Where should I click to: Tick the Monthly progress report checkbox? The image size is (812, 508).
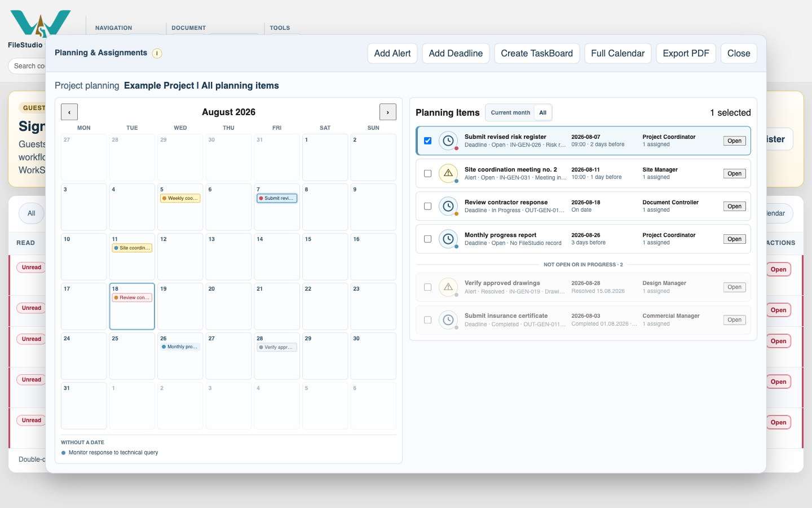click(427, 239)
